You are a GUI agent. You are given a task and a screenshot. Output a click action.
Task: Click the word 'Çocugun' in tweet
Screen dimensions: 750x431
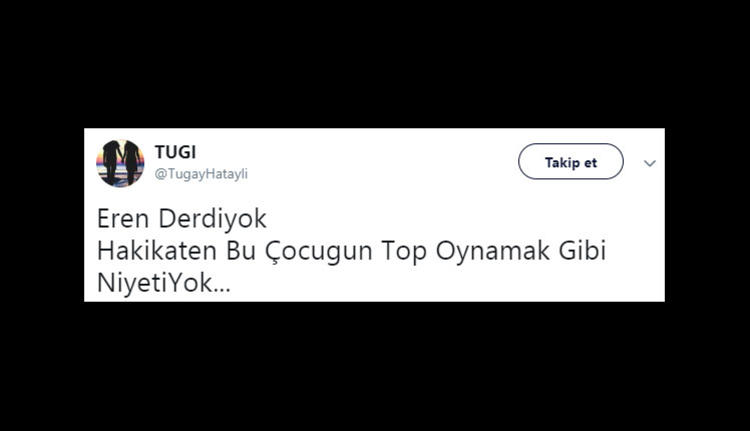(x=319, y=252)
